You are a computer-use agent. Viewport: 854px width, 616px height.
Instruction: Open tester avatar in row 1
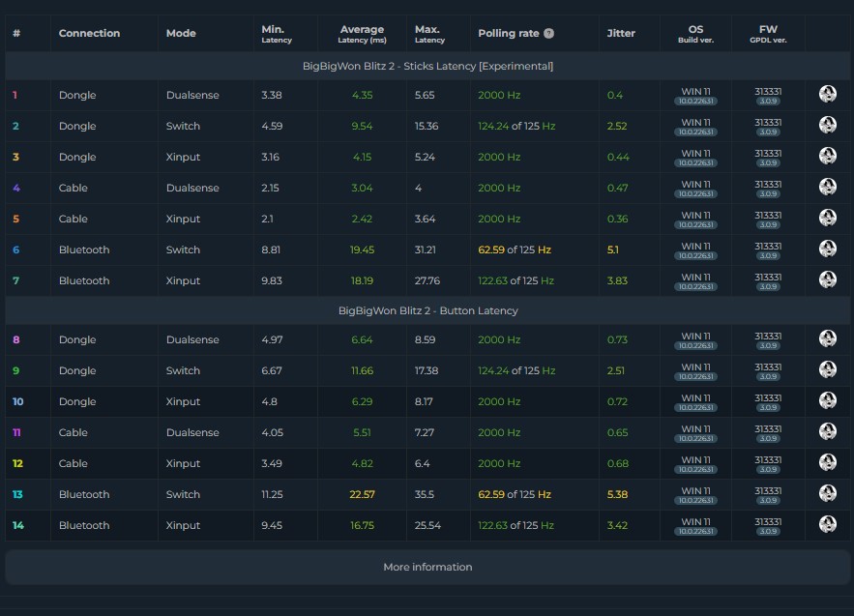pos(827,94)
